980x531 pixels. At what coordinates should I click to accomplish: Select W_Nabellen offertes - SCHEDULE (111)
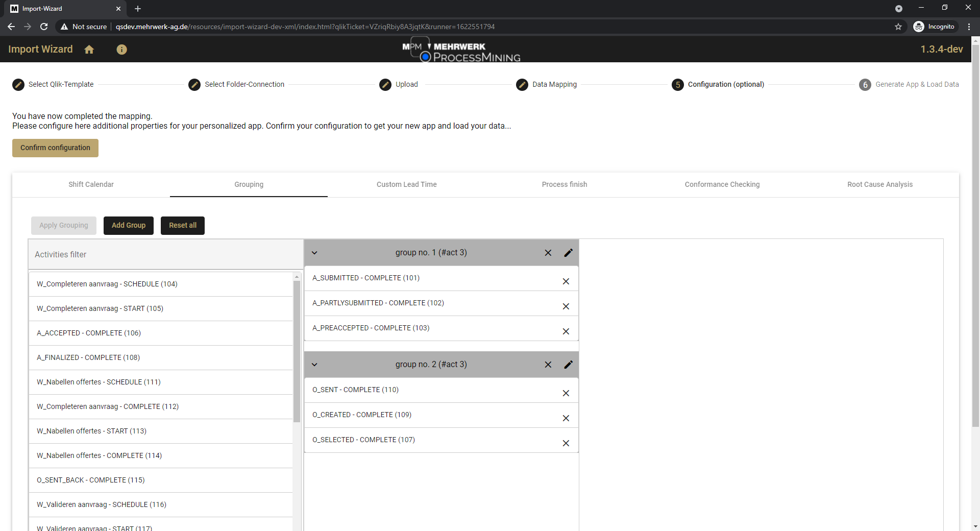(161, 382)
